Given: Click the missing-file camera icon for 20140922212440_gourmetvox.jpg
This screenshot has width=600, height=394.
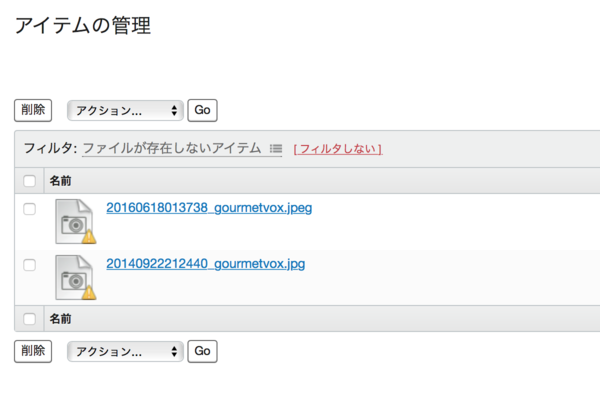Looking at the screenshot, I should [75, 277].
